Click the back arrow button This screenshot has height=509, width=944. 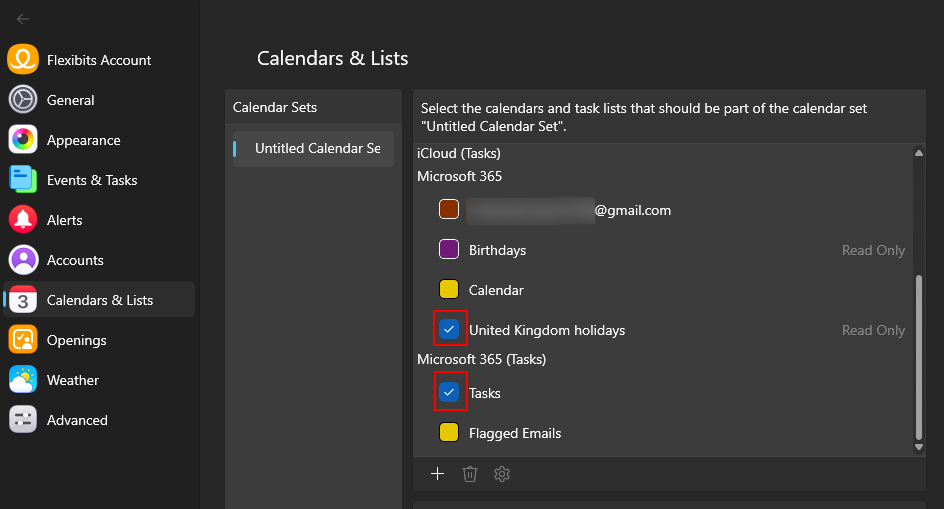pyautogui.click(x=23, y=19)
